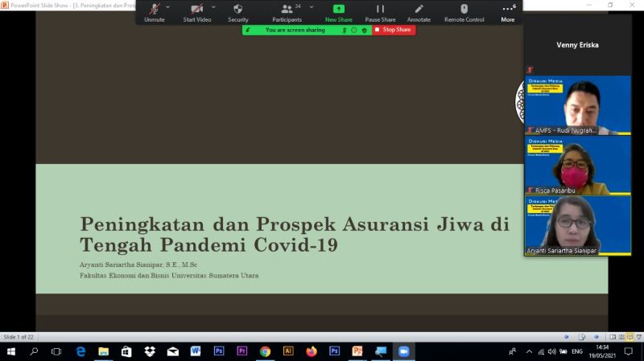Open video options arrow beside Start Video

[213, 7]
